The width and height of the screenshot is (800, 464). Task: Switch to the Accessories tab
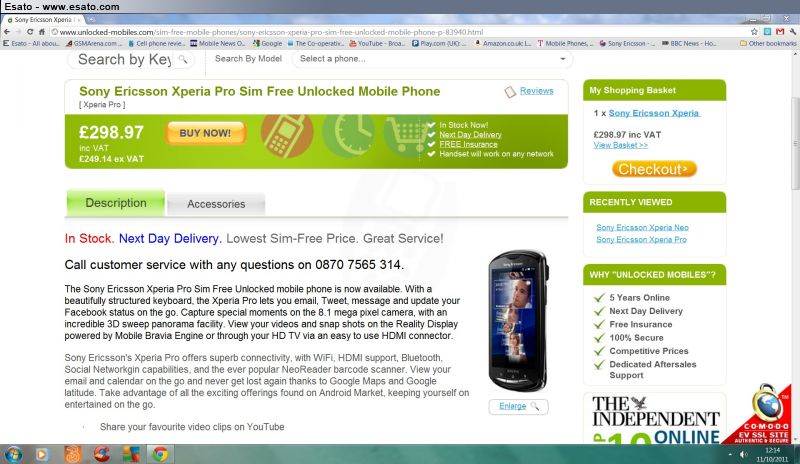tap(216, 204)
